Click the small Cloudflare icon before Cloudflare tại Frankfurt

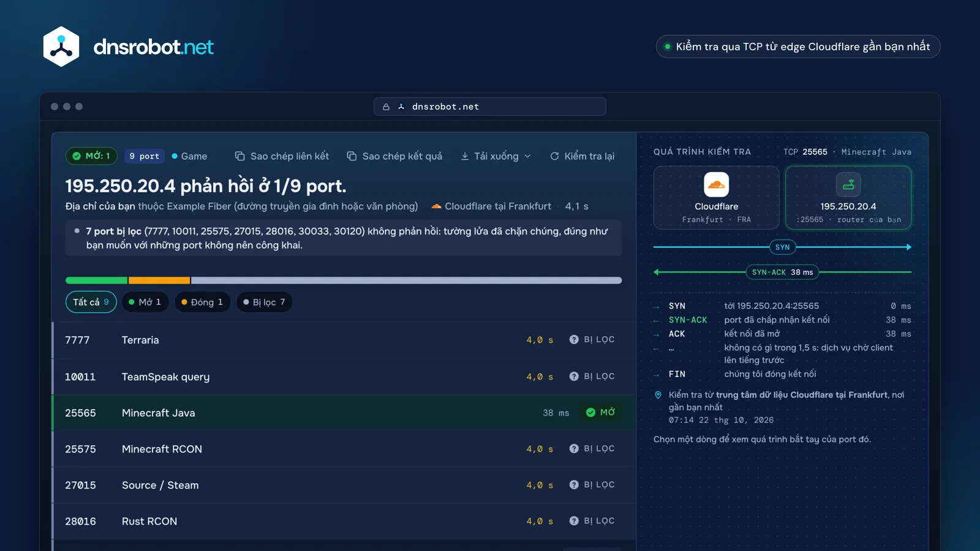(x=436, y=206)
